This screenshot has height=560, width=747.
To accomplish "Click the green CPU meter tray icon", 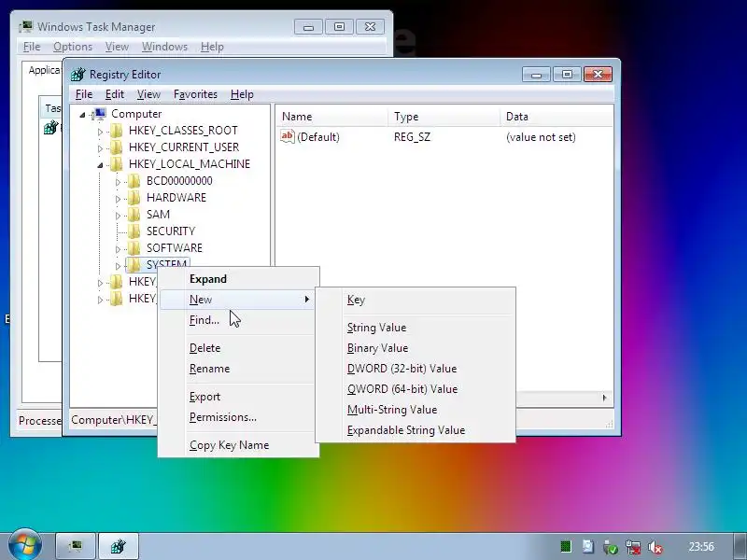I will [x=566, y=546].
